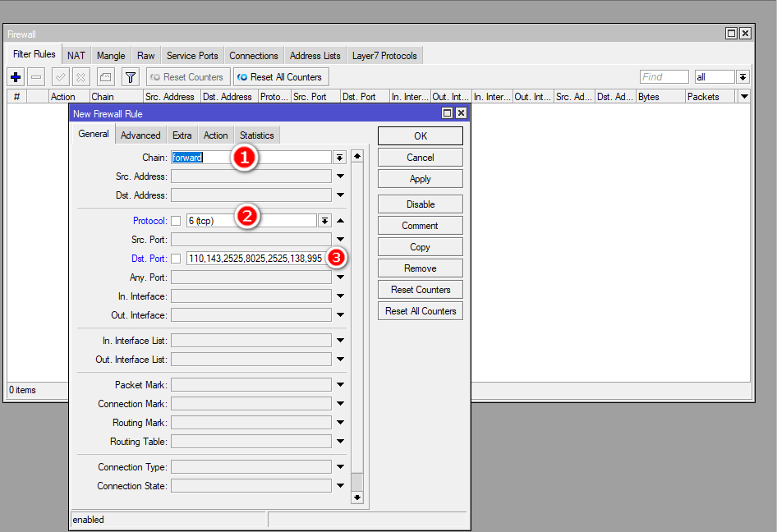Toggle the Protocol negate checkbox
The image size is (777, 532).
176,221
